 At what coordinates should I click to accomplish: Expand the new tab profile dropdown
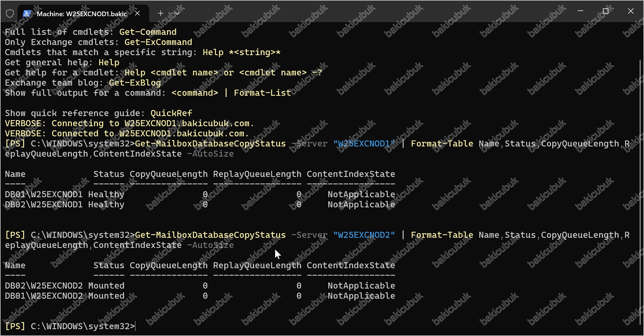tap(177, 13)
